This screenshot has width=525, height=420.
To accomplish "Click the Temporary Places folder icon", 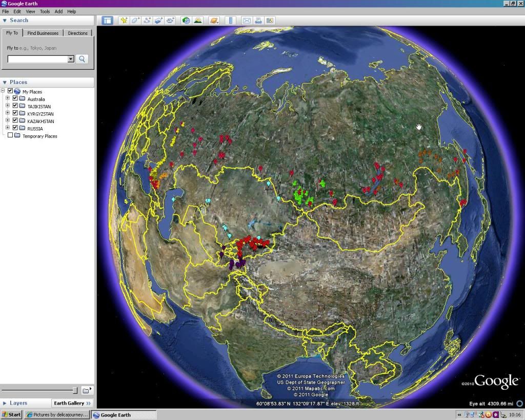I will click(17, 136).
